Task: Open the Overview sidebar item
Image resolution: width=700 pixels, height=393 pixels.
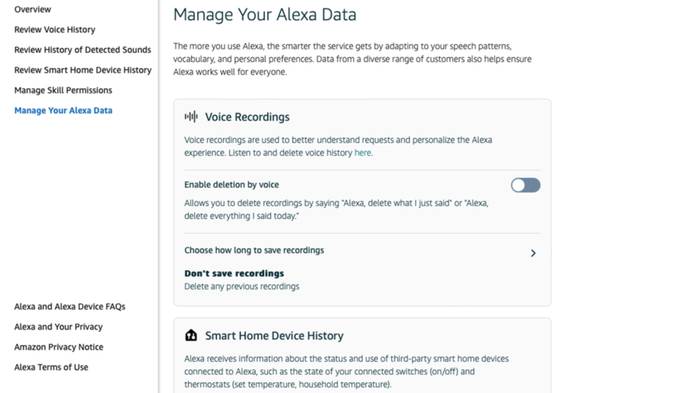Action: pyautogui.click(x=33, y=9)
